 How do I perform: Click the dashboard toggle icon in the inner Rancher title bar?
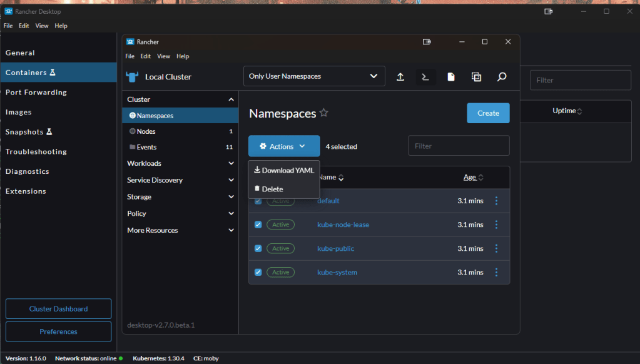(x=427, y=42)
